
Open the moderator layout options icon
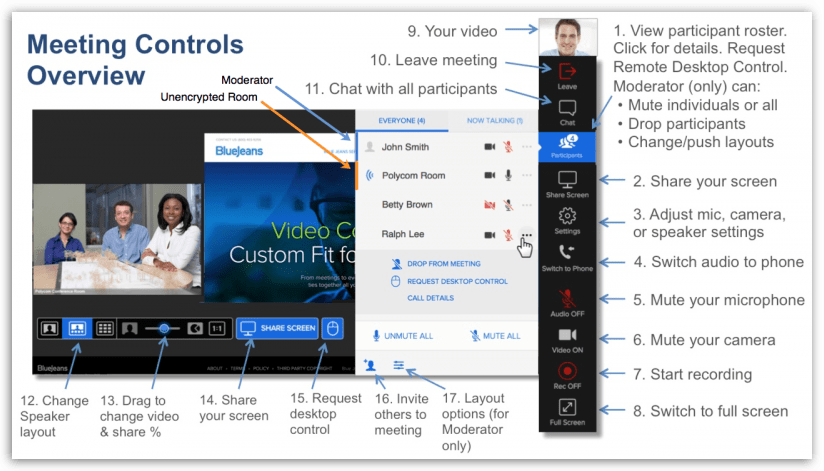(x=399, y=364)
